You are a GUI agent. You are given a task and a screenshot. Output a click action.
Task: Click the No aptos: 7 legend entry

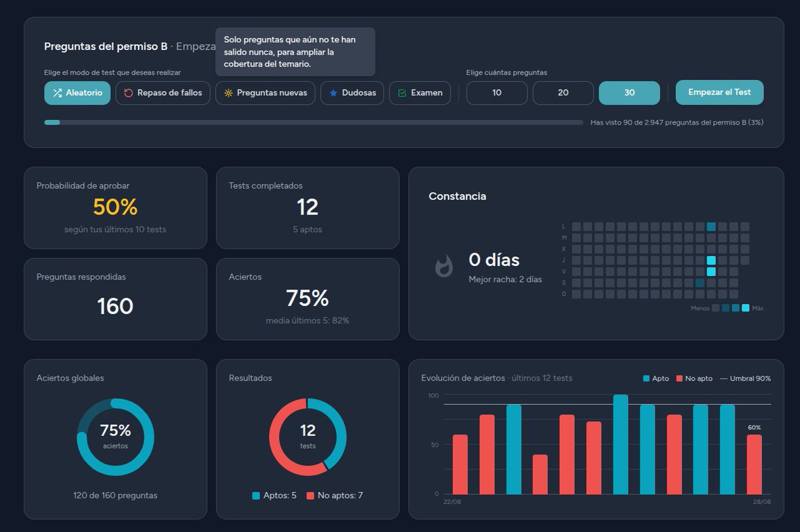click(335, 495)
